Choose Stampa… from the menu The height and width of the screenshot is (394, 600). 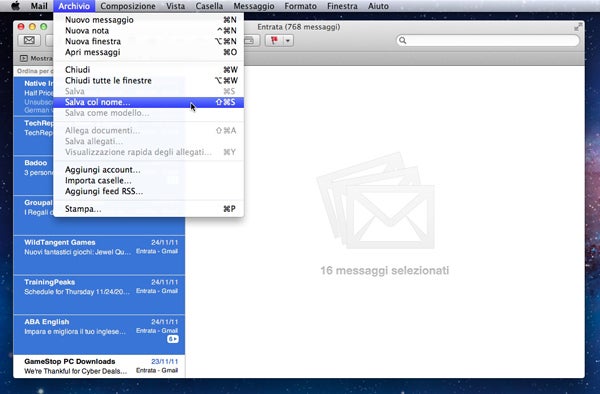148,209
